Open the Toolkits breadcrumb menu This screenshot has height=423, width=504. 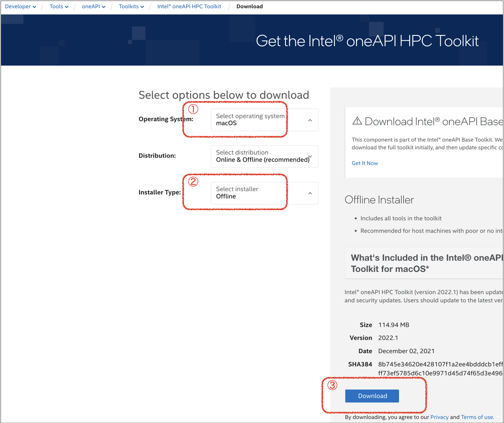pyautogui.click(x=132, y=6)
